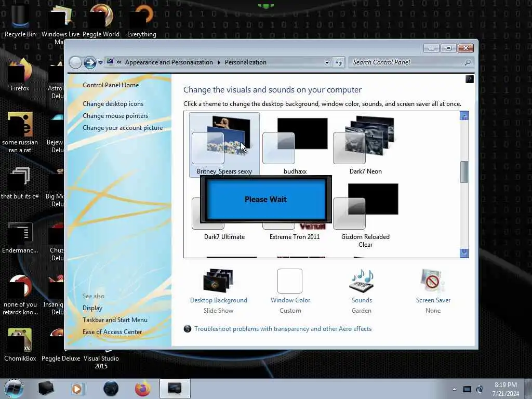Open Firefox from the taskbar
This screenshot has width=532, height=399.
pos(143,389)
